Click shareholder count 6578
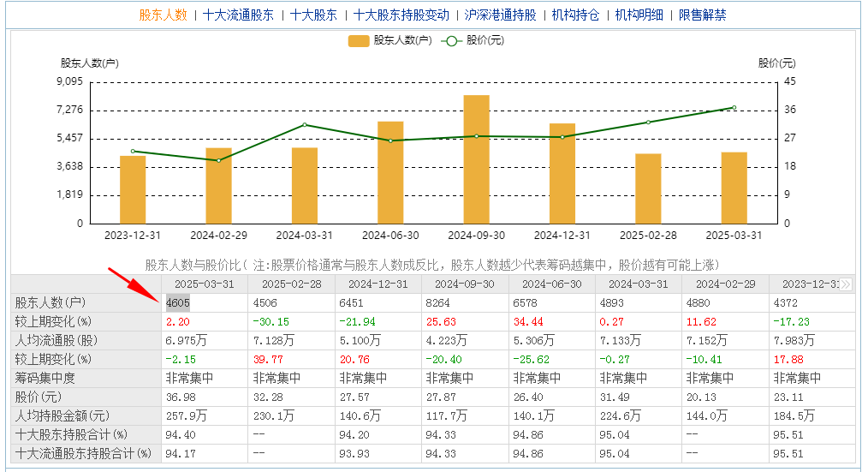This screenshot has height=472, width=868. point(525,303)
